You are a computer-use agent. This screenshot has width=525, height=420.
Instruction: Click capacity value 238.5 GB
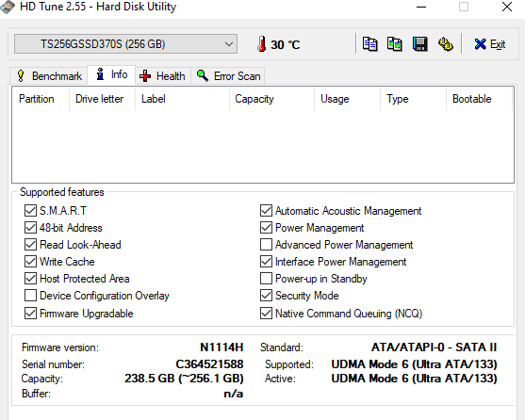(184, 379)
